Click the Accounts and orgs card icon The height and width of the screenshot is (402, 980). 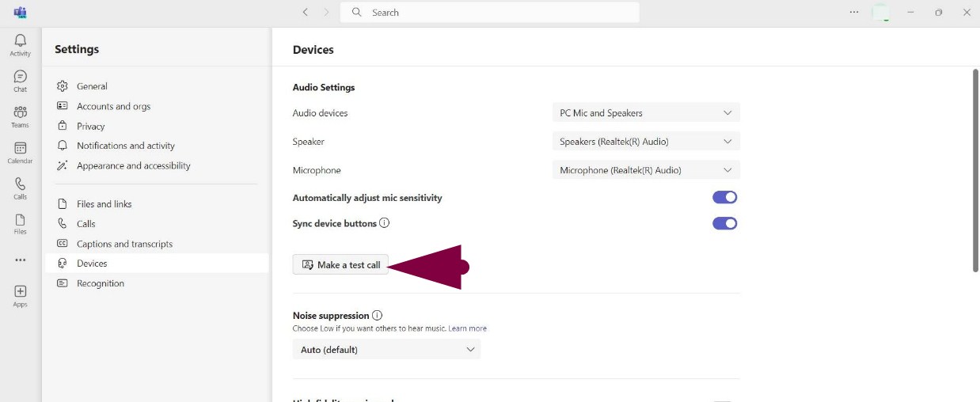point(63,106)
